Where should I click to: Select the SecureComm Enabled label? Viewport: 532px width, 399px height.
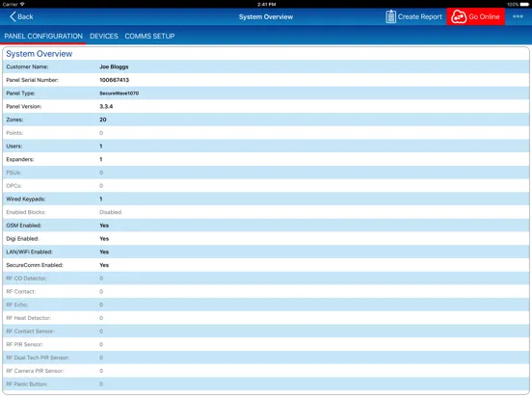[x=35, y=265]
